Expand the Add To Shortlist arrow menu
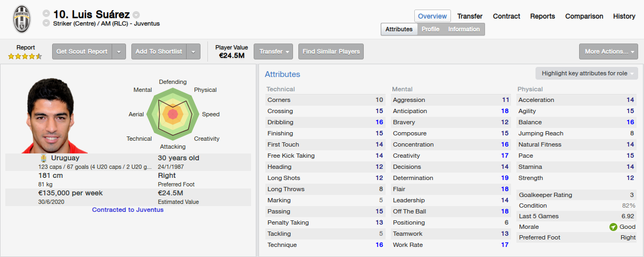Viewport: 644px width, 257px height. click(x=194, y=52)
